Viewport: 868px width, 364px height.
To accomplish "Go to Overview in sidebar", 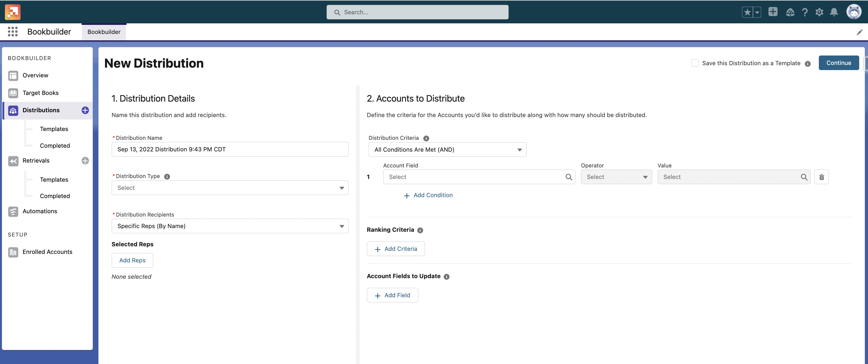I will pyautogui.click(x=36, y=76).
